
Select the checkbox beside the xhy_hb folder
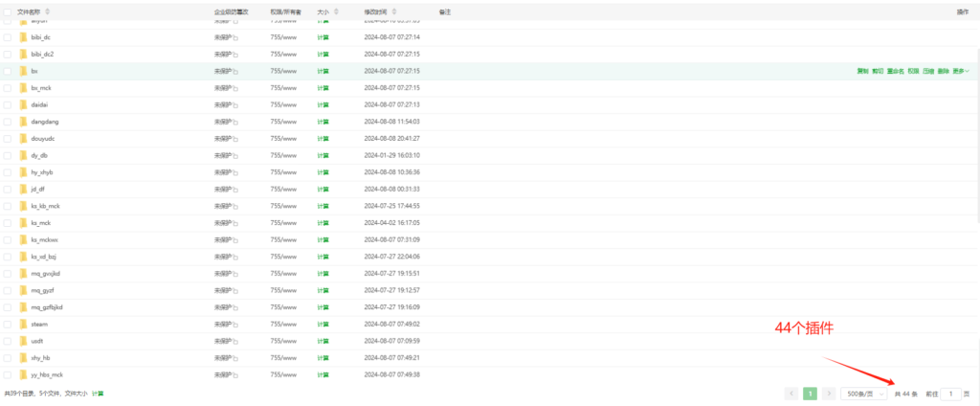pos(8,357)
